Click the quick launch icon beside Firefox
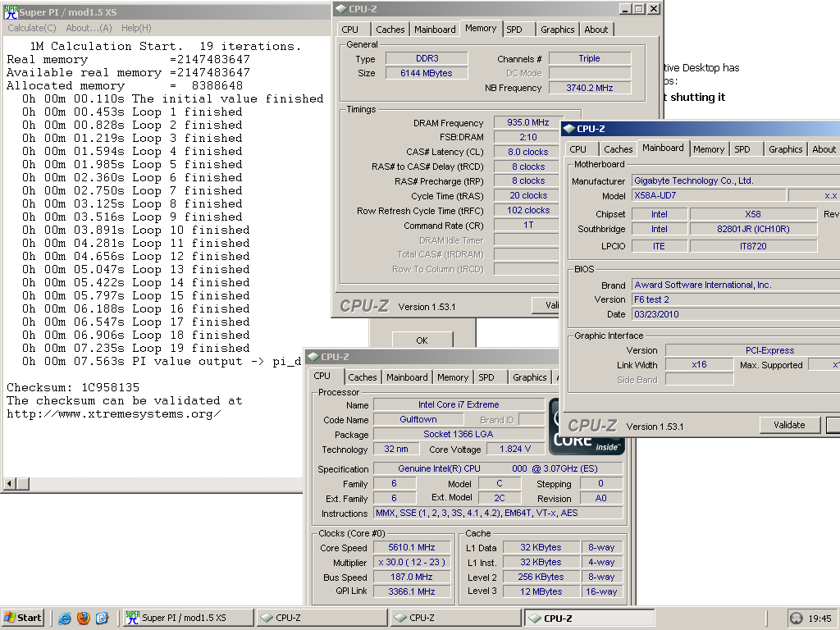840x630 pixels. (x=103, y=619)
